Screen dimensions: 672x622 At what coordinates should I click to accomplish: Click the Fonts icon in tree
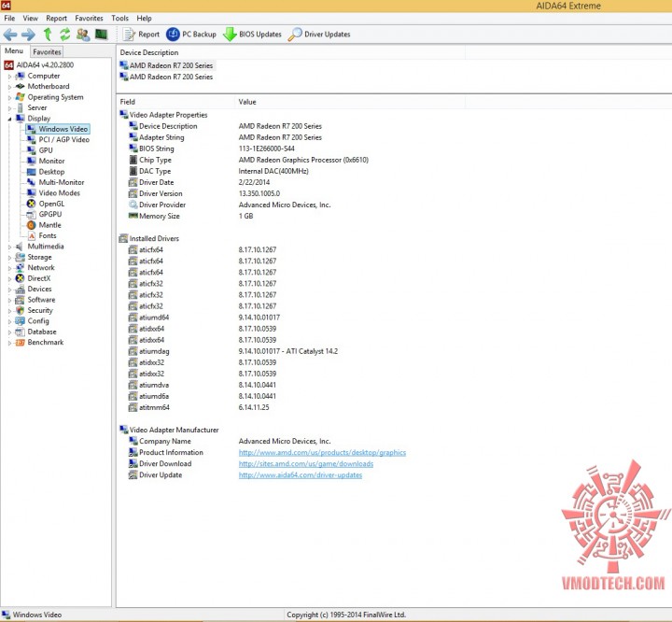click(x=32, y=236)
